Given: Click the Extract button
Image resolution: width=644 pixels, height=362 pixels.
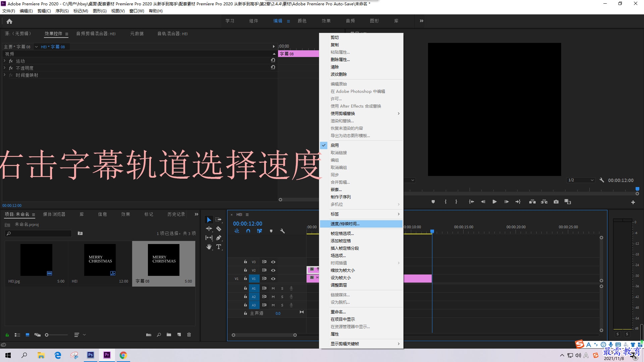Looking at the screenshot, I should pyautogui.click(x=544, y=202).
